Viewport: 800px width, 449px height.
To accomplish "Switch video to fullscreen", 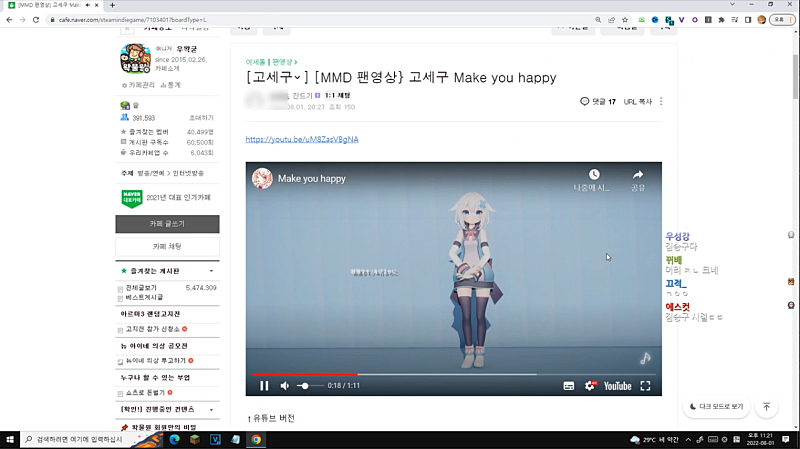I will 645,386.
